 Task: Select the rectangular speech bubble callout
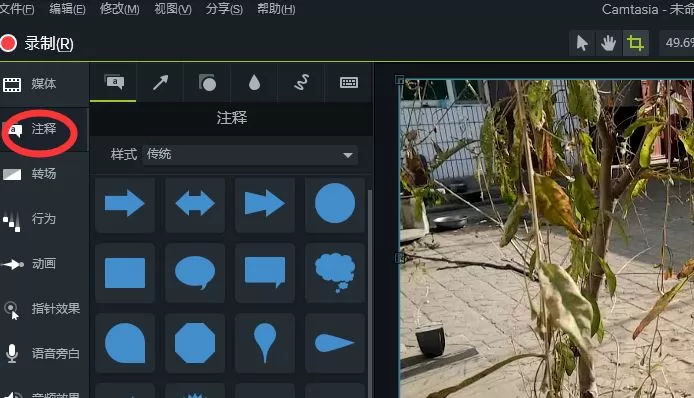pyautogui.click(x=265, y=273)
